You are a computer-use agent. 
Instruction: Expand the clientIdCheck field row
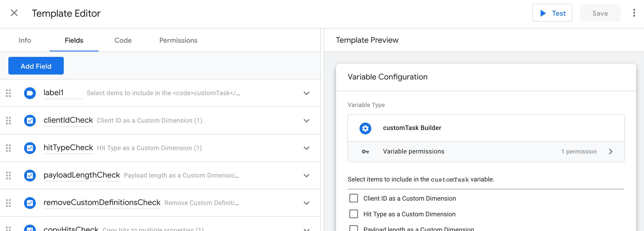pyautogui.click(x=307, y=121)
